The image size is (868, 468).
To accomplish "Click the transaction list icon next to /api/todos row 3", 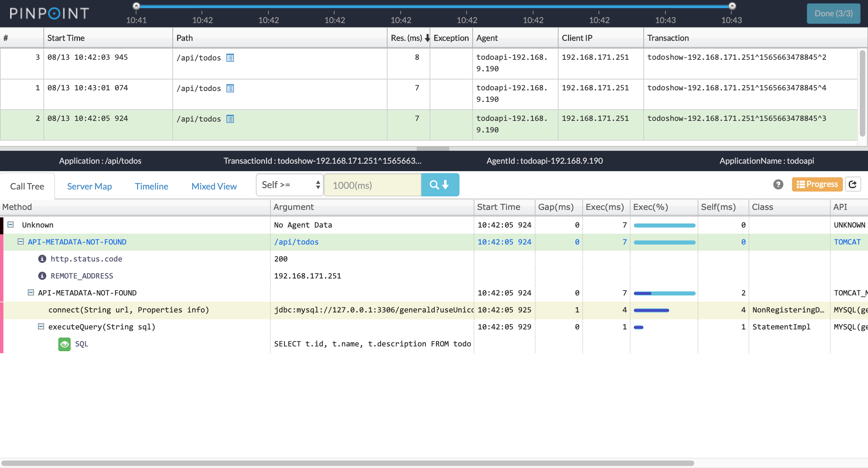I will click(x=230, y=58).
